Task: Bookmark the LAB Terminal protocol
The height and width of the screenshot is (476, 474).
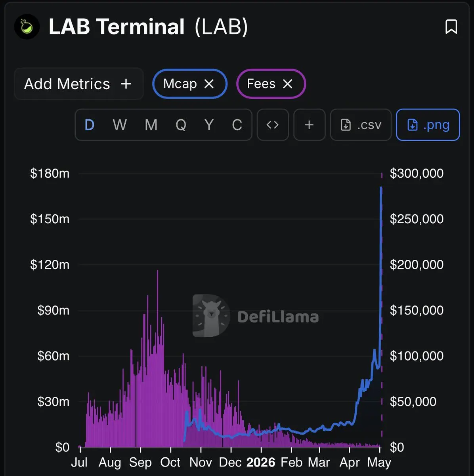Action: point(451,27)
